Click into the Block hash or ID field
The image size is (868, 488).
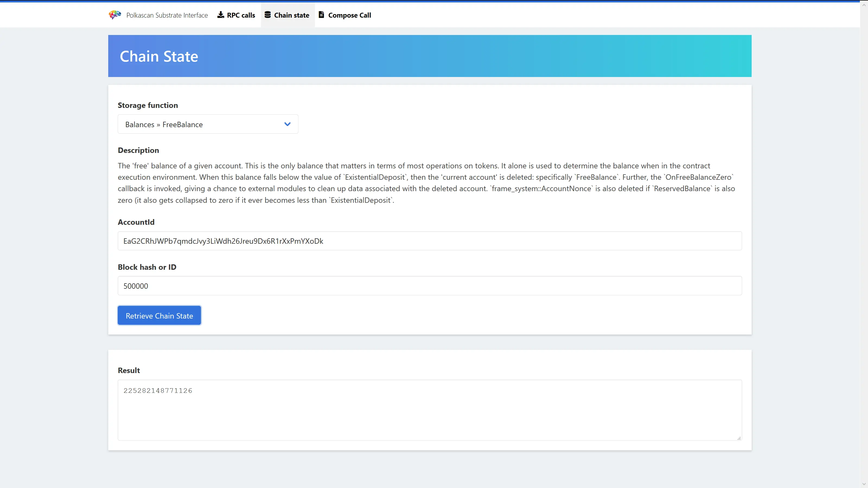(430, 286)
